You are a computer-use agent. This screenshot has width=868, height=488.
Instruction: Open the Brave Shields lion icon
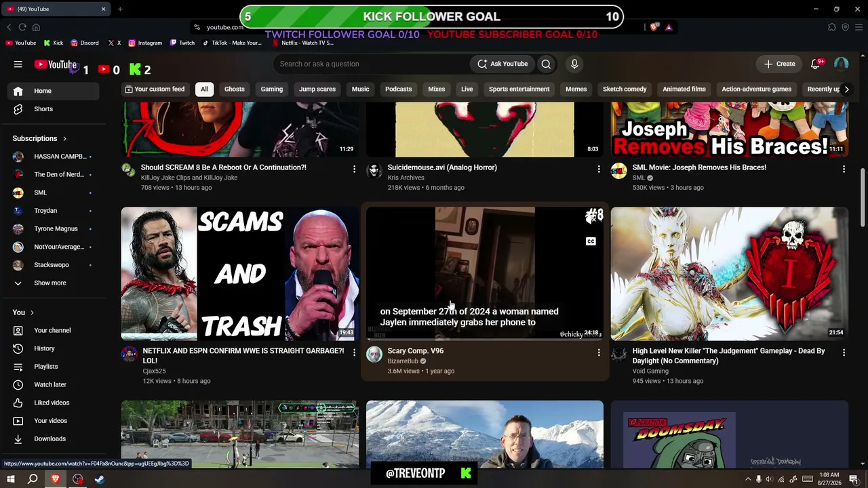point(654,27)
